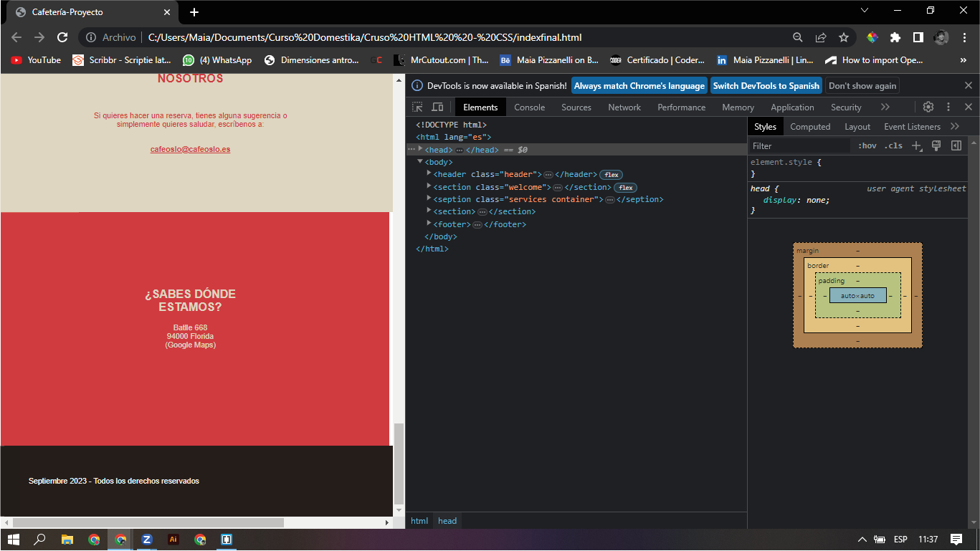The height and width of the screenshot is (551, 980).
Task: Expand the footer element node
Action: pyautogui.click(x=429, y=224)
